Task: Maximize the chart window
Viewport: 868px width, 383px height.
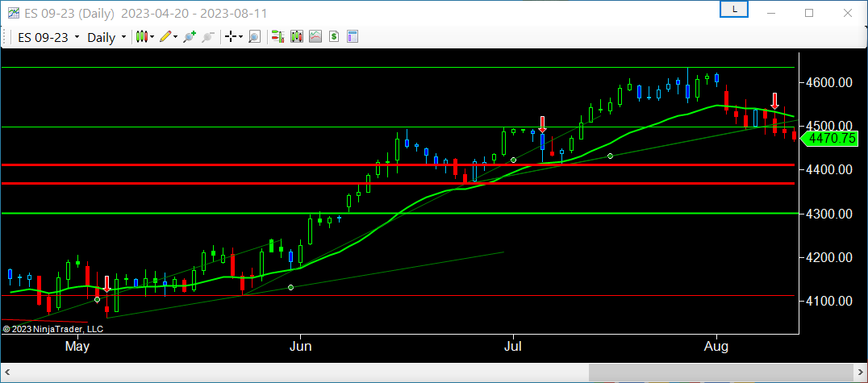Action: [809, 13]
